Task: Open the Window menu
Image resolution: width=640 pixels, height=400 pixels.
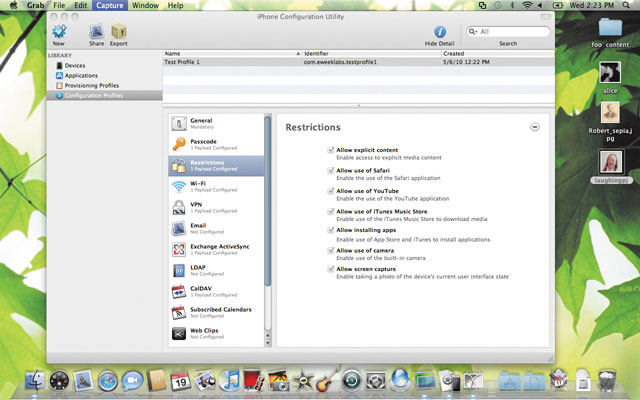Action: [145, 5]
